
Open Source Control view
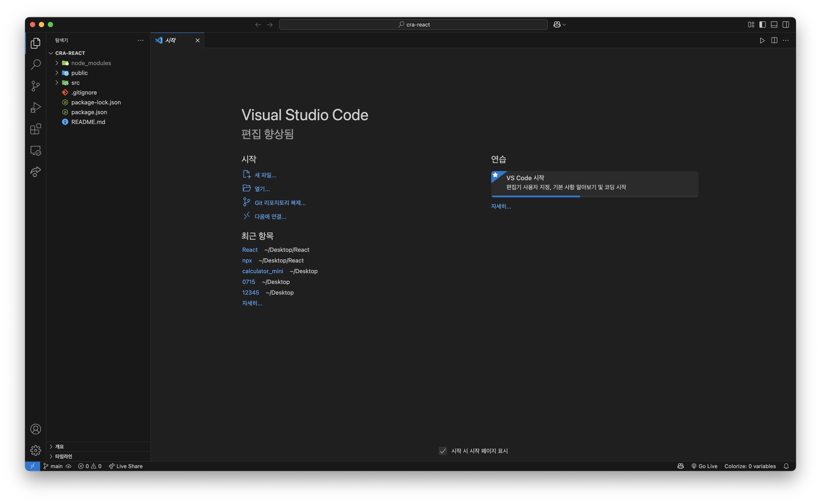pos(36,86)
